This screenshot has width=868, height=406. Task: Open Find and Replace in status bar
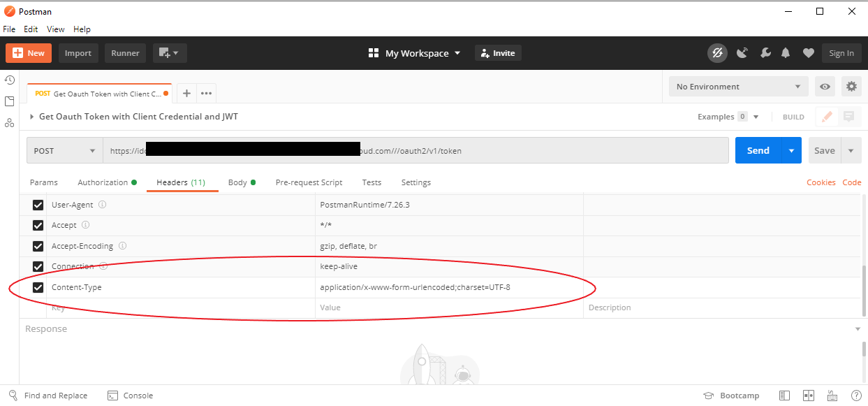(48, 396)
